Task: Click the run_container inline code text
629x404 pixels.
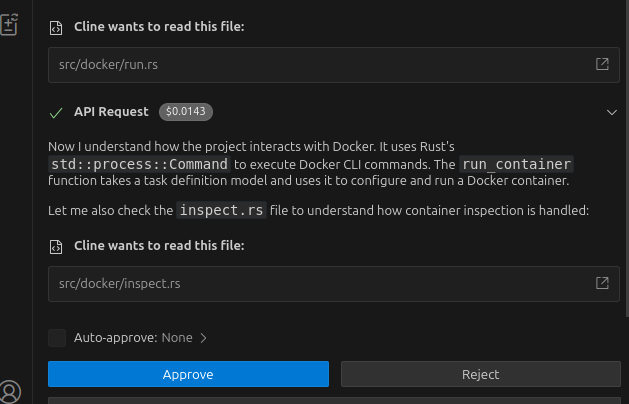Action: click(x=516, y=163)
